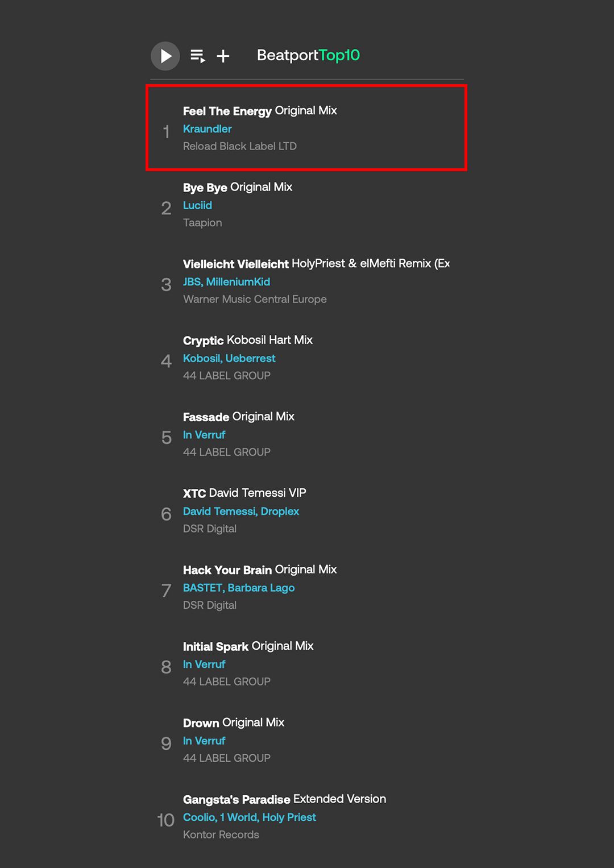Select the Cryptic Kobosil Hart Mix track
This screenshot has height=868, width=614.
[248, 340]
